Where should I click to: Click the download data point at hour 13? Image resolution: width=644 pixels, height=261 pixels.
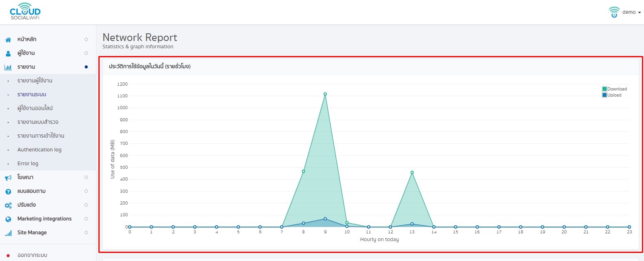click(412, 173)
